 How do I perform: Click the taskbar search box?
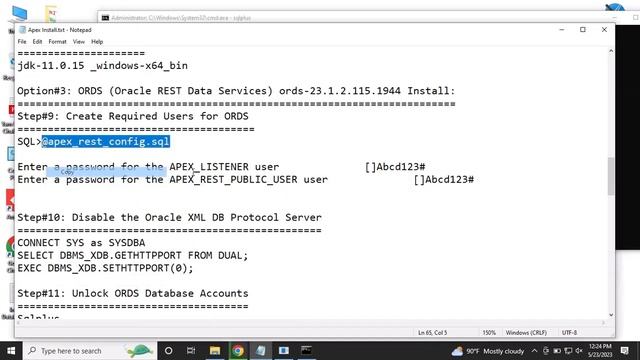[90, 351]
